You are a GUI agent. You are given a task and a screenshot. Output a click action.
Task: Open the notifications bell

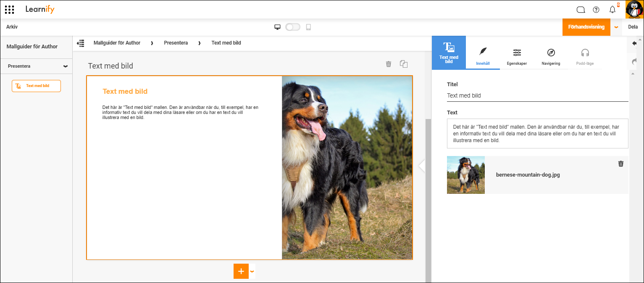pyautogui.click(x=612, y=10)
